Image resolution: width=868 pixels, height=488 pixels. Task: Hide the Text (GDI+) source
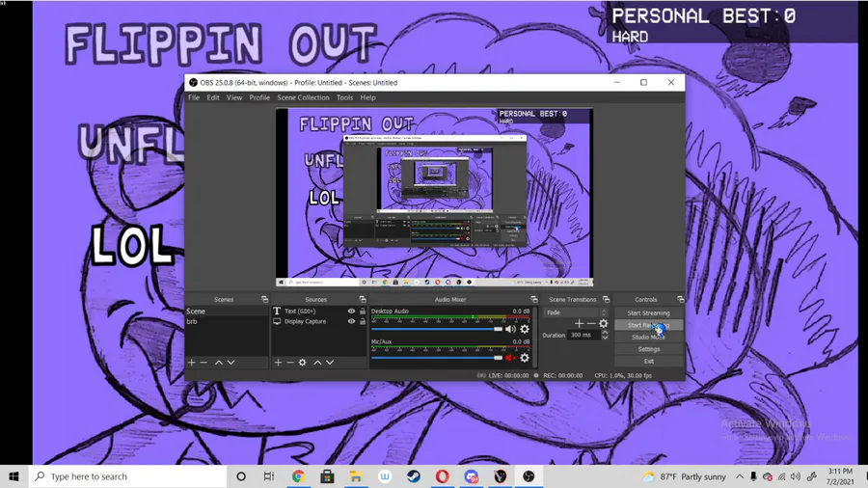(x=351, y=311)
